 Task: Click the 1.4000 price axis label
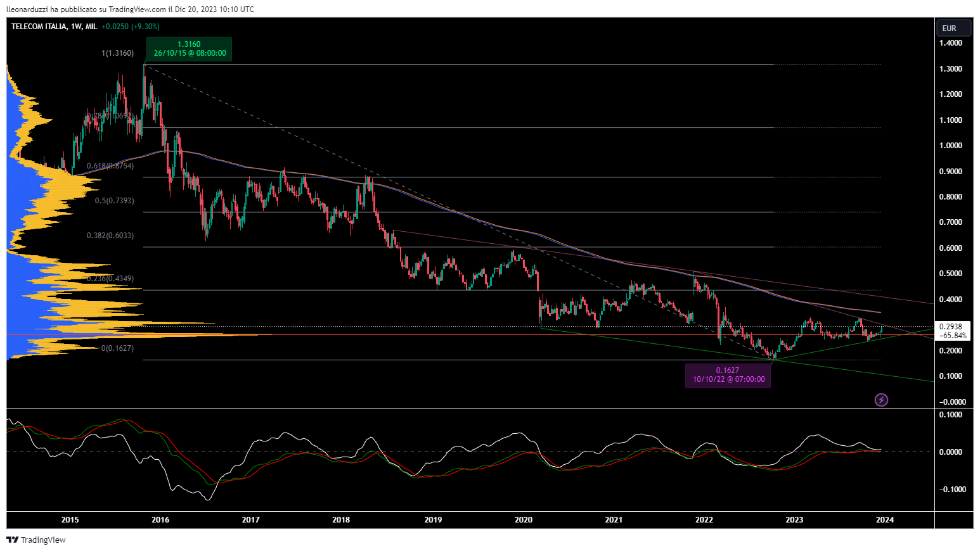951,43
